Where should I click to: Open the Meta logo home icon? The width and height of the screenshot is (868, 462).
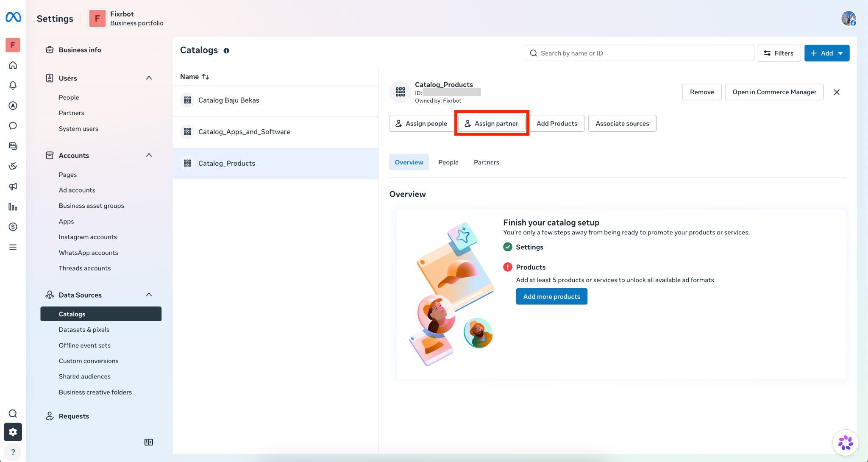(13, 17)
